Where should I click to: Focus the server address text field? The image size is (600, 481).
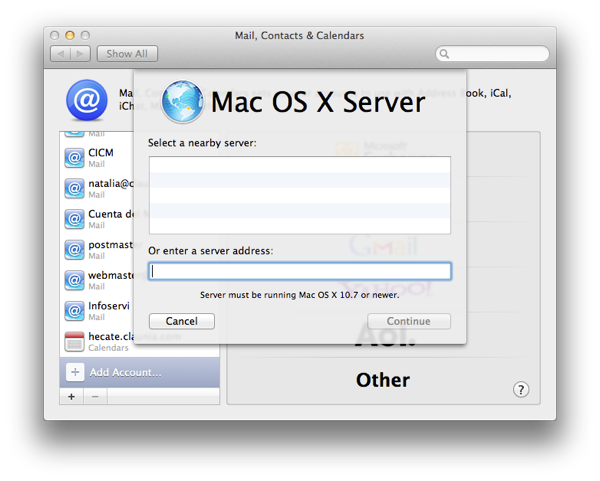point(300,271)
